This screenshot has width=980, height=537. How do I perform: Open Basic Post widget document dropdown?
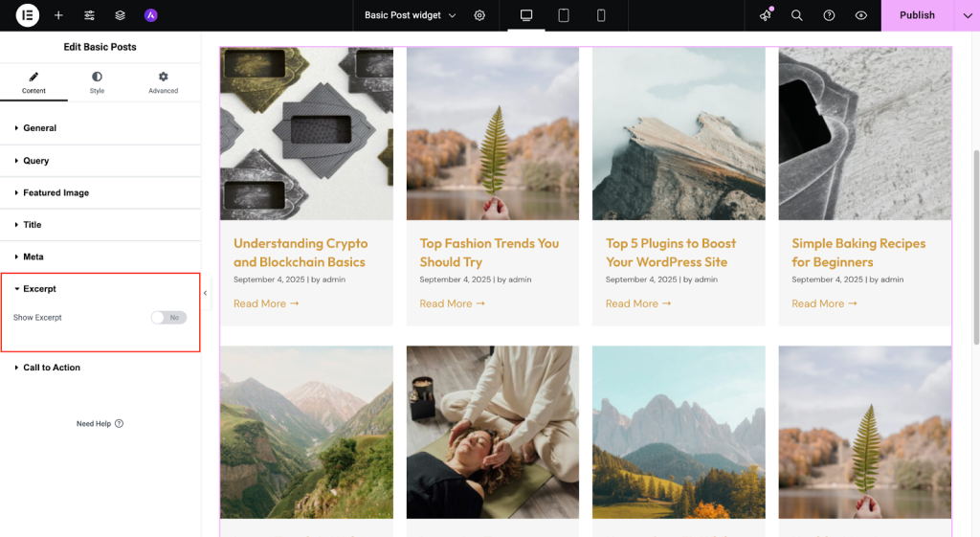pos(410,15)
